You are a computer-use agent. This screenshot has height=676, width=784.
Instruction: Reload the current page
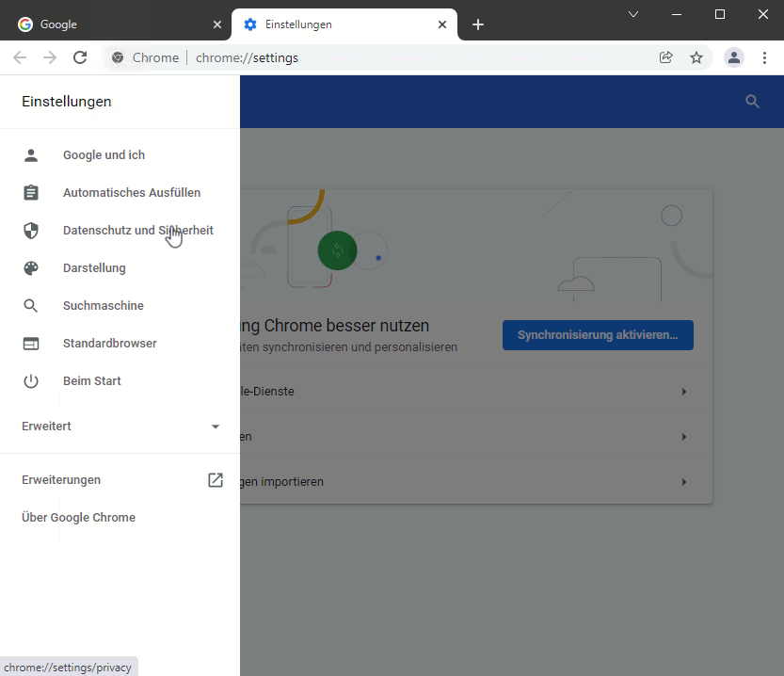tap(80, 57)
